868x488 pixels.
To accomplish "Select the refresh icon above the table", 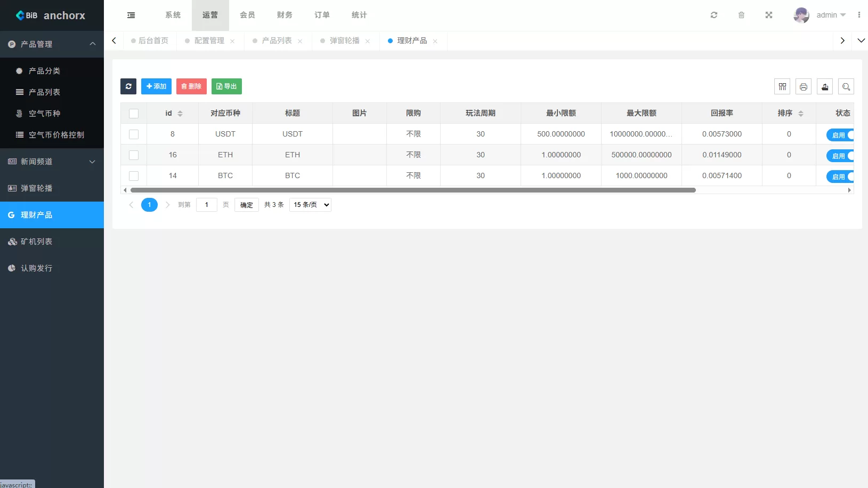I will tap(128, 86).
